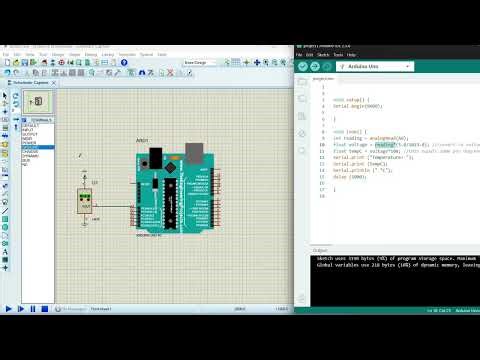Open Proteus Debug menu
The width and height of the screenshot is (480, 360).
coord(91,54)
